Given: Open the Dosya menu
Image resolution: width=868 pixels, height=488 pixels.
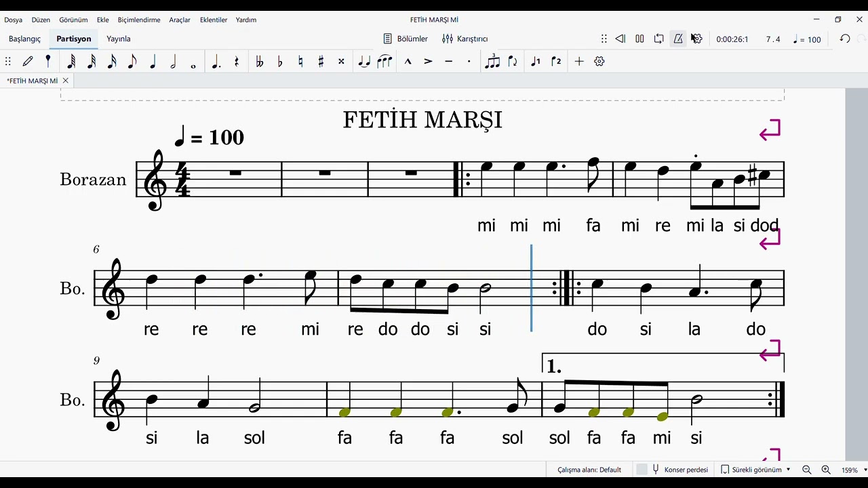Looking at the screenshot, I should [x=14, y=20].
